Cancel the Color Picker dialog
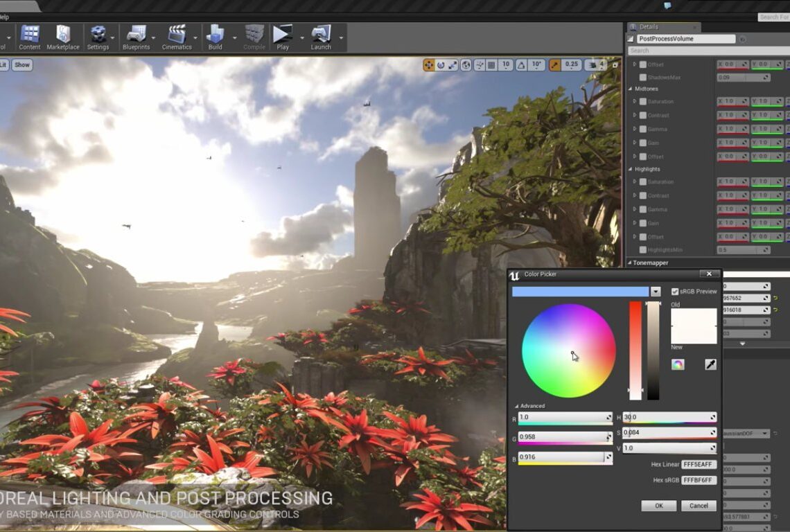Screen dimensions: 790x532 [698, 506]
